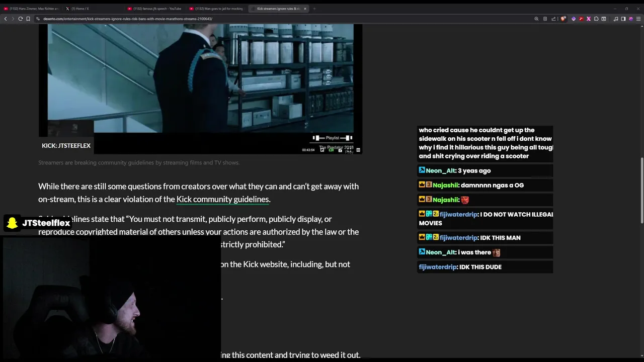This screenshot has height=362, width=644.
Task: Click the JTSteelflex overlay name
Action: (x=46, y=223)
